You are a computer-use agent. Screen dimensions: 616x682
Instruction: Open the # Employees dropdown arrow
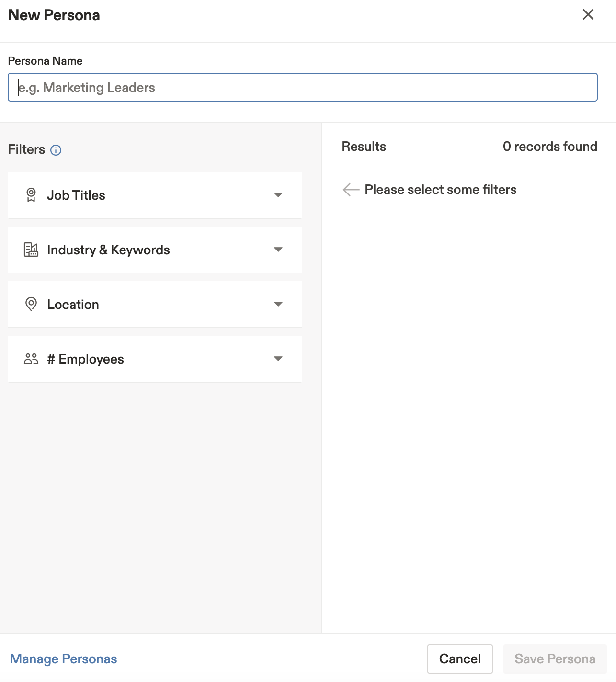point(278,359)
